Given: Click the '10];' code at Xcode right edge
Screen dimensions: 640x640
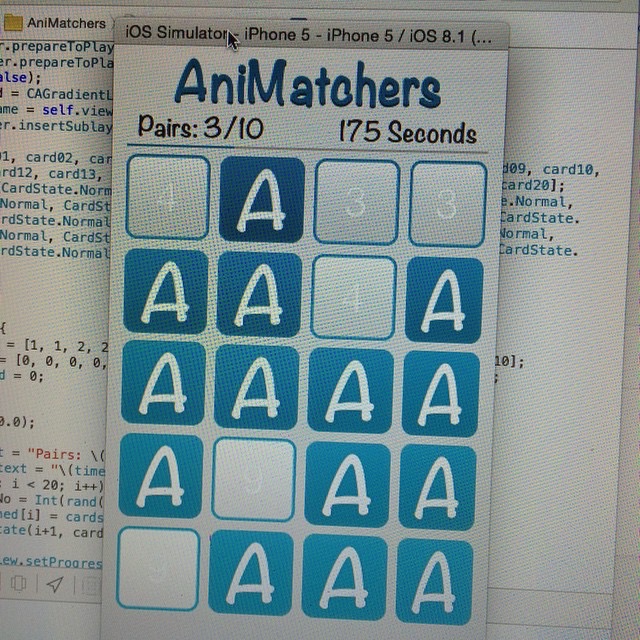Looking at the screenshot, I should pyautogui.click(x=509, y=361).
